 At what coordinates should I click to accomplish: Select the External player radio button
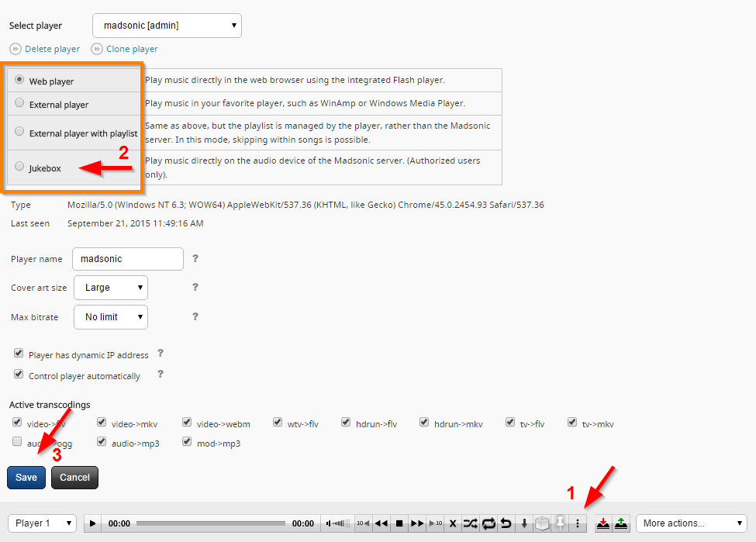point(19,103)
